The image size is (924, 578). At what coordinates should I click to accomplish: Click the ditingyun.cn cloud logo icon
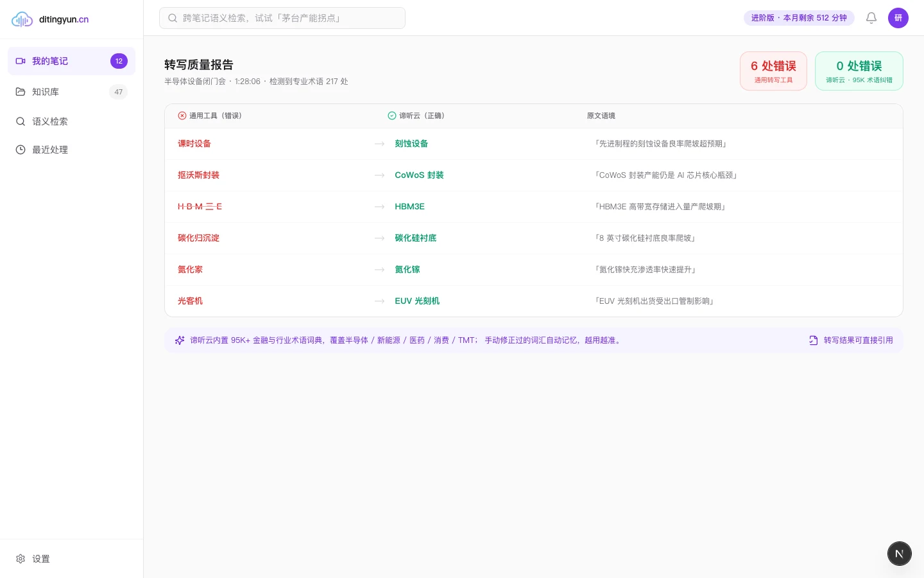coord(22,19)
